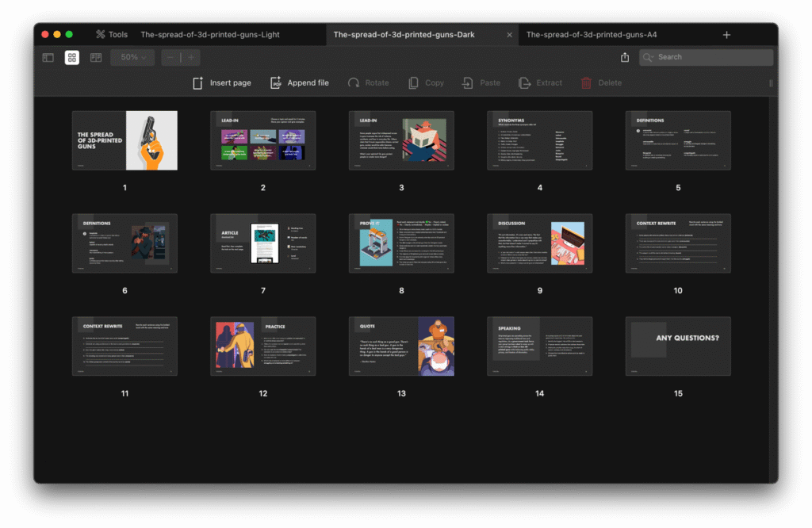Open the Tools menu

111,35
